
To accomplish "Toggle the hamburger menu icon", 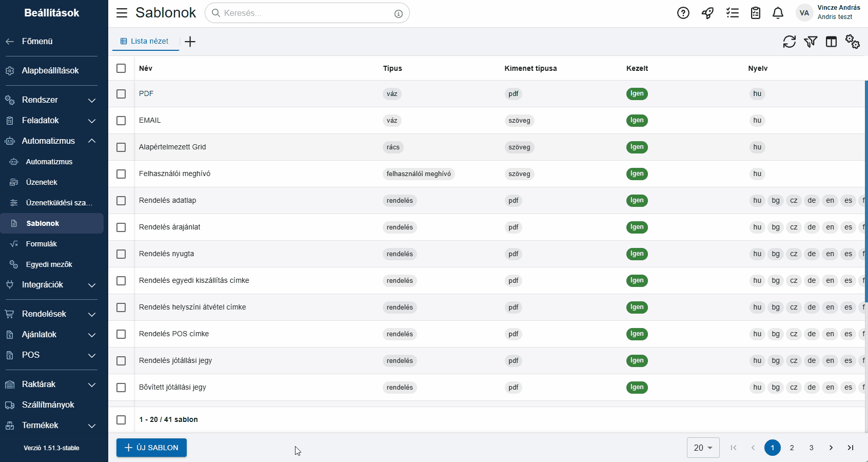I will (x=122, y=13).
